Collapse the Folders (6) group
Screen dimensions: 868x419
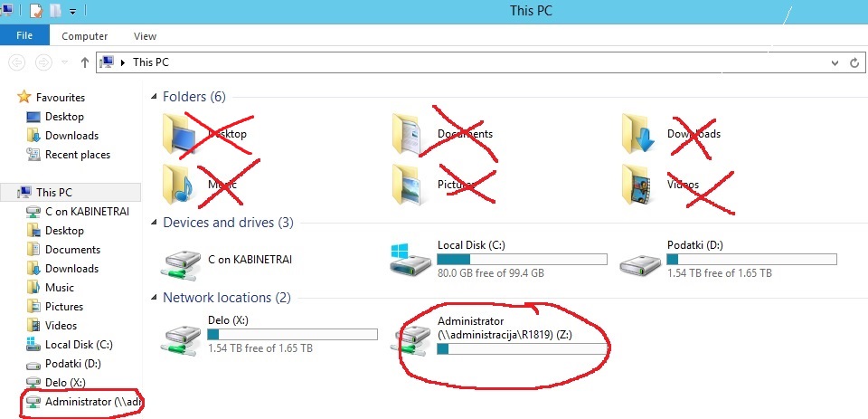tap(154, 97)
